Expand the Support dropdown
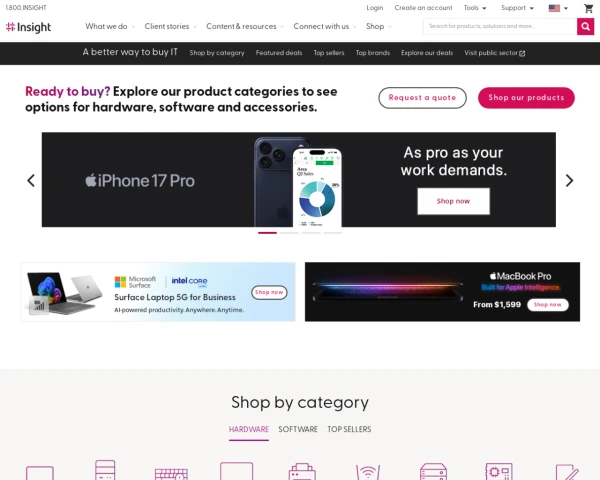The width and height of the screenshot is (600, 480). pyautogui.click(x=517, y=8)
